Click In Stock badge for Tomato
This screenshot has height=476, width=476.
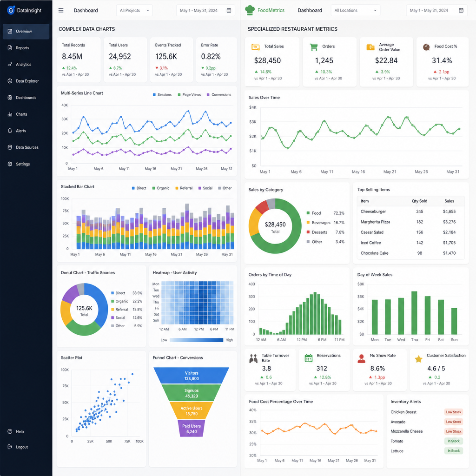pos(454,441)
